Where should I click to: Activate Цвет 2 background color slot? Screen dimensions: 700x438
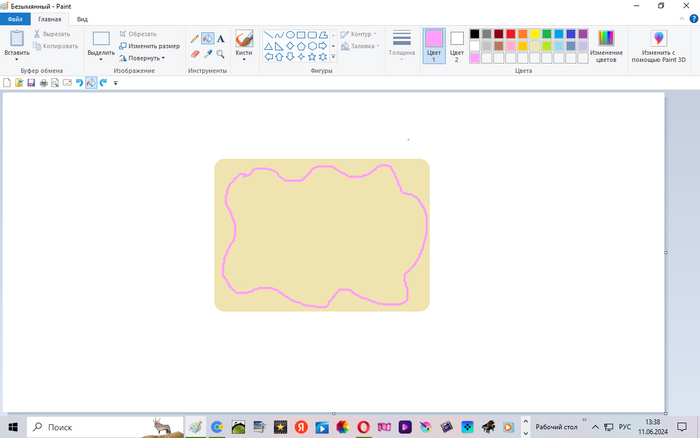point(457,44)
